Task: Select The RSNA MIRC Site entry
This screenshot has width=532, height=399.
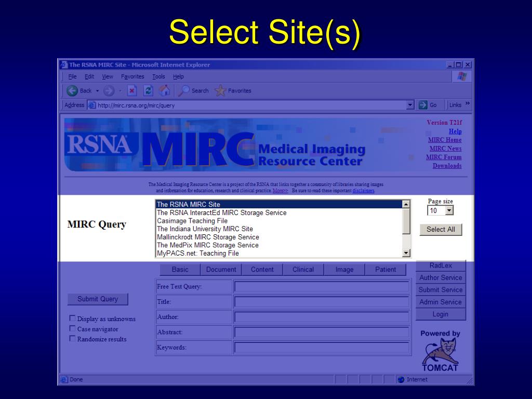Action: pyautogui.click(x=278, y=204)
